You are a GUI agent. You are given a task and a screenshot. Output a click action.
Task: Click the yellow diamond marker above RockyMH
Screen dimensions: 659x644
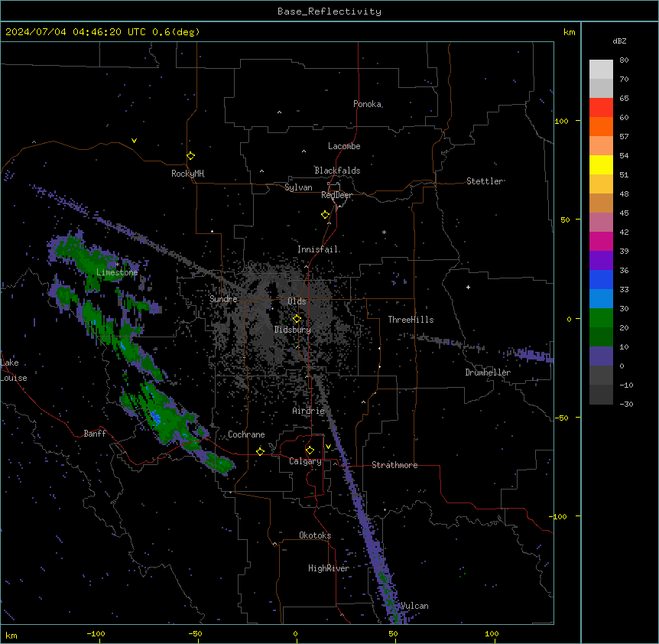[190, 156]
